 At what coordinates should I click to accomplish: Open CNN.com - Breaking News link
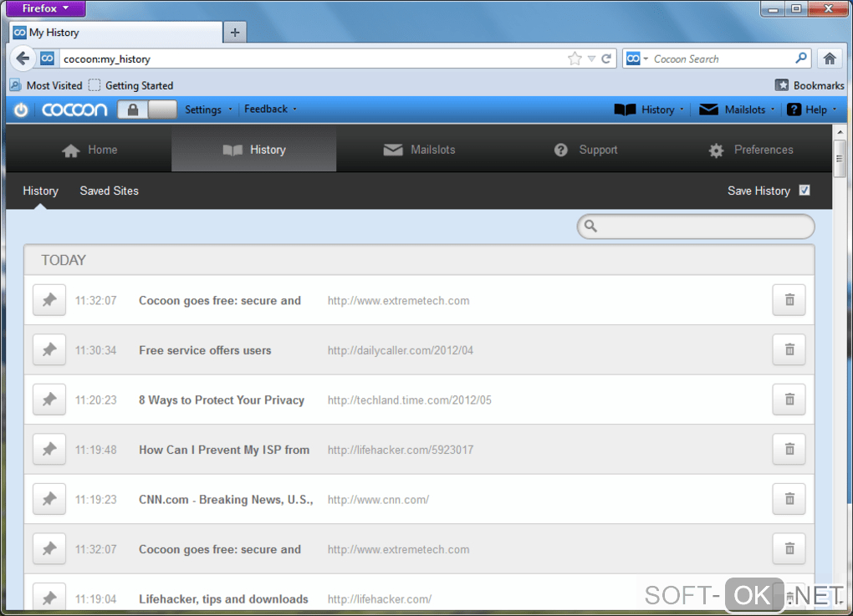226,500
